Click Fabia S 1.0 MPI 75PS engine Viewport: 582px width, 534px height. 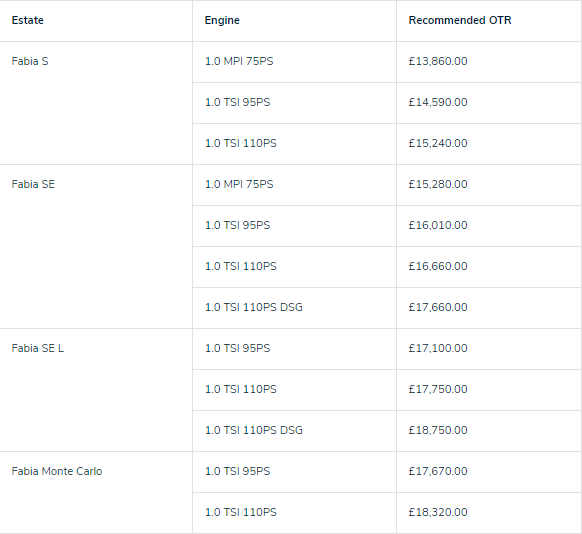(239, 61)
